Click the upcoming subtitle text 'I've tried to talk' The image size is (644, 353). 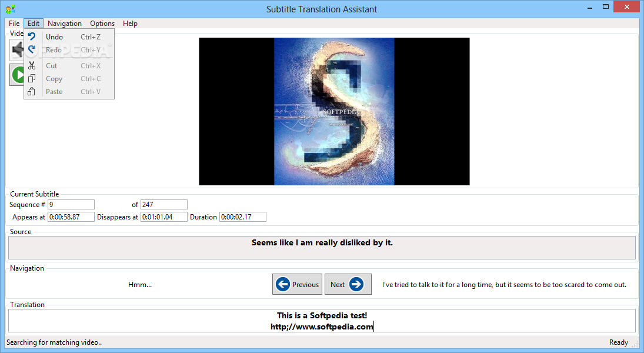click(x=504, y=285)
